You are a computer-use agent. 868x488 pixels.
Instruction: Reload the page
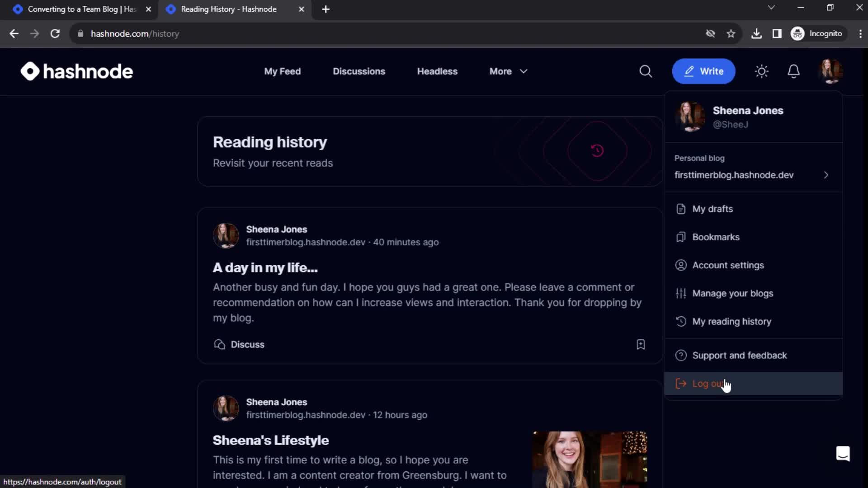pyautogui.click(x=55, y=33)
